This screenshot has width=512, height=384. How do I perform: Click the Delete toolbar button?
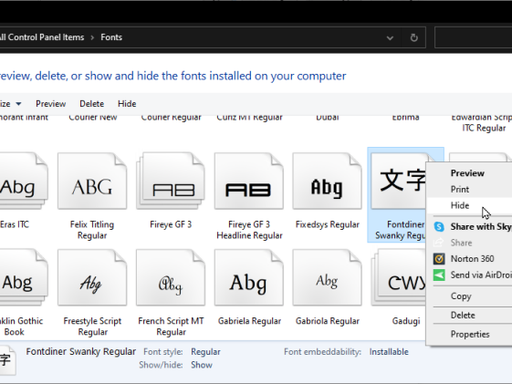coord(92,104)
